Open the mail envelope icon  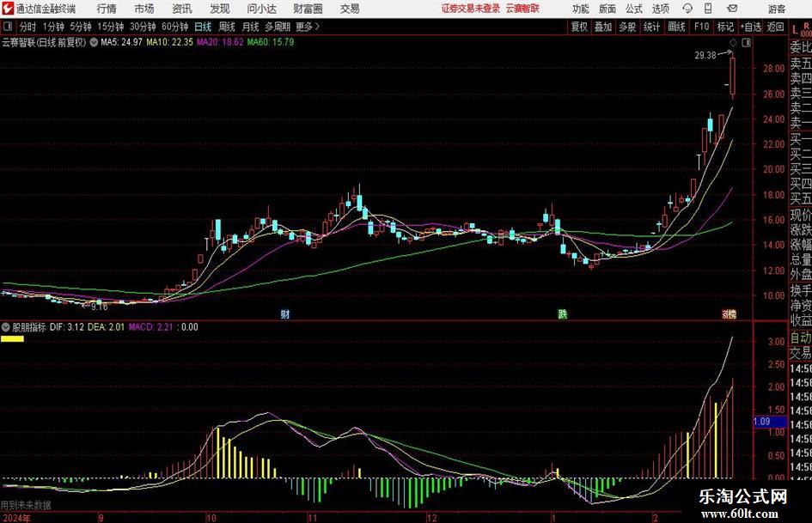[732, 9]
